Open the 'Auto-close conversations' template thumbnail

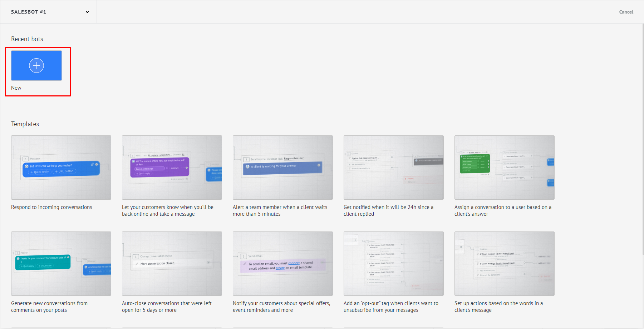point(172,264)
